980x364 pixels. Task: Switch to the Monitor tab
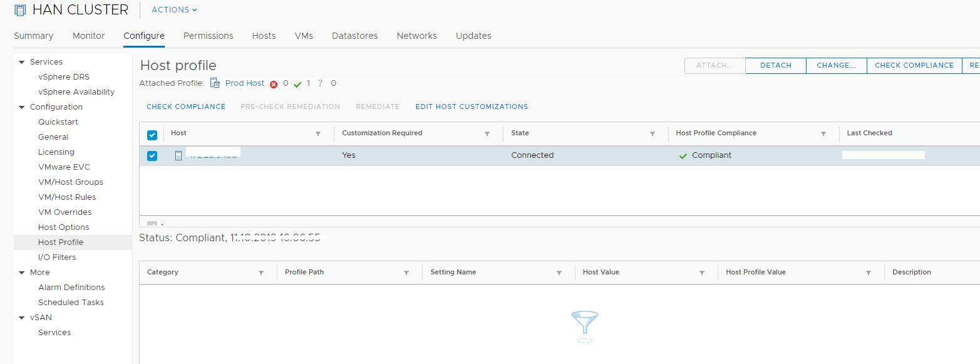[x=88, y=36]
